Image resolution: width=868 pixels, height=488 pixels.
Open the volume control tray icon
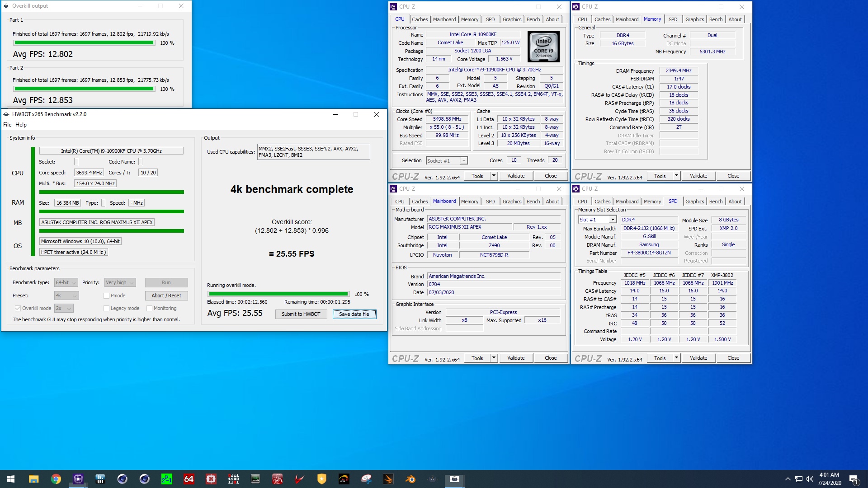(x=809, y=479)
